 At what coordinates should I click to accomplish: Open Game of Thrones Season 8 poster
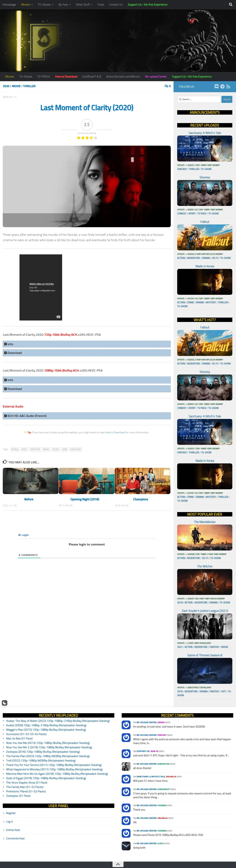tap(205, 671)
